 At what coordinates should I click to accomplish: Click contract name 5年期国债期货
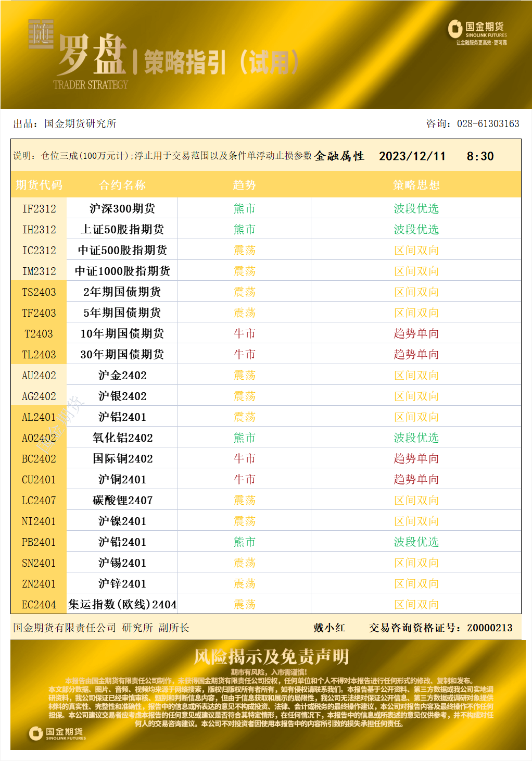[x=122, y=313]
